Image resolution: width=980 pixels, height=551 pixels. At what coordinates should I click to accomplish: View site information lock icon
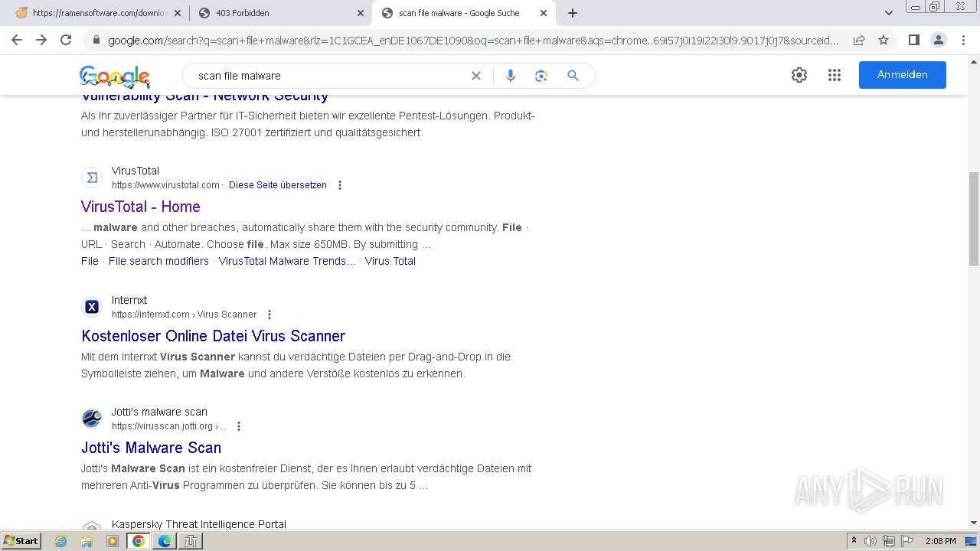point(96,40)
